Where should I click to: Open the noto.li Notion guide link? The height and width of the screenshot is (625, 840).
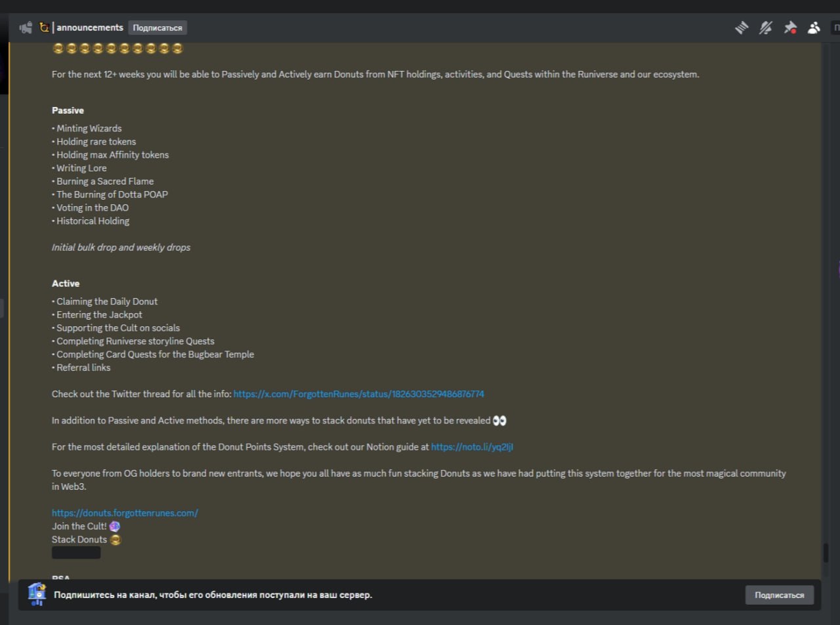click(x=472, y=447)
